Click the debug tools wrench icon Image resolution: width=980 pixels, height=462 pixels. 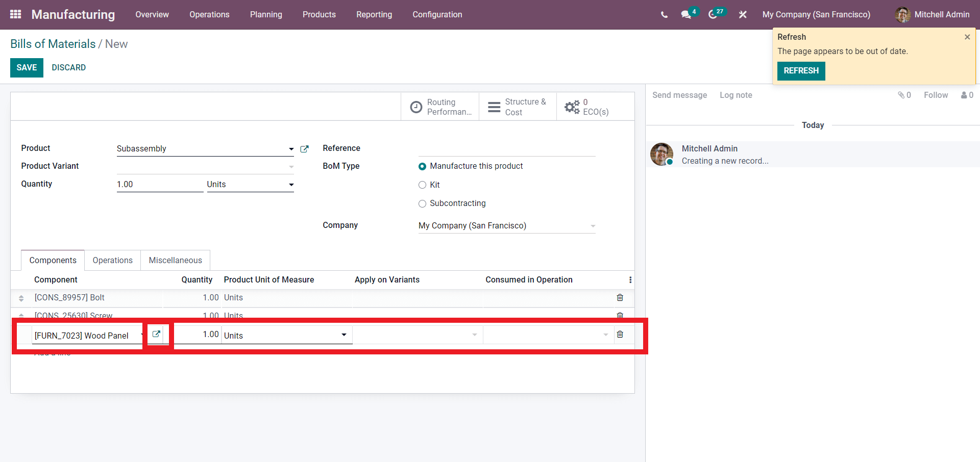[x=743, y=15]
